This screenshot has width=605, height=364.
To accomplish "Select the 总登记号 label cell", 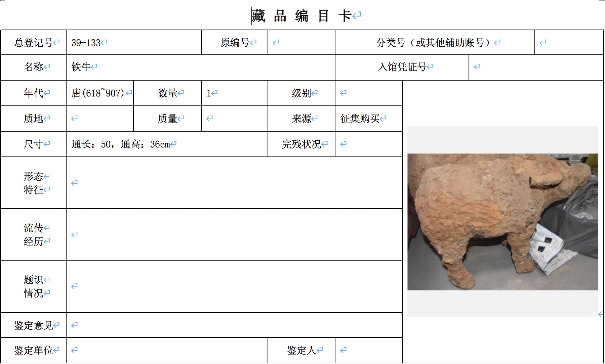I will [x=33, y=43].
